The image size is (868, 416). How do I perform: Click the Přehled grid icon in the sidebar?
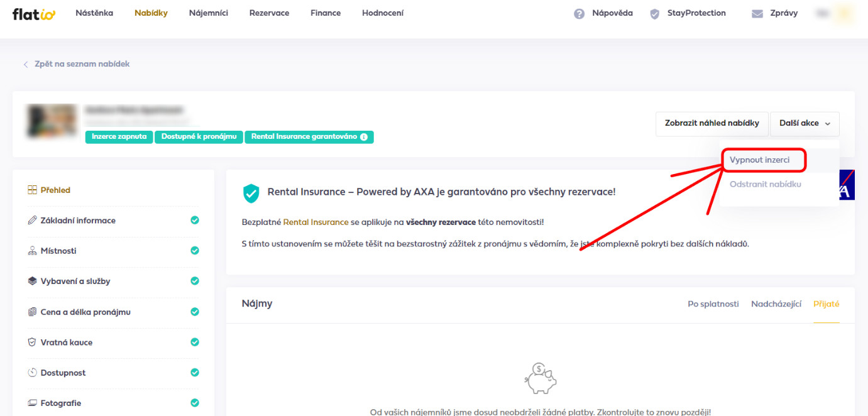[x=33, y=190]
